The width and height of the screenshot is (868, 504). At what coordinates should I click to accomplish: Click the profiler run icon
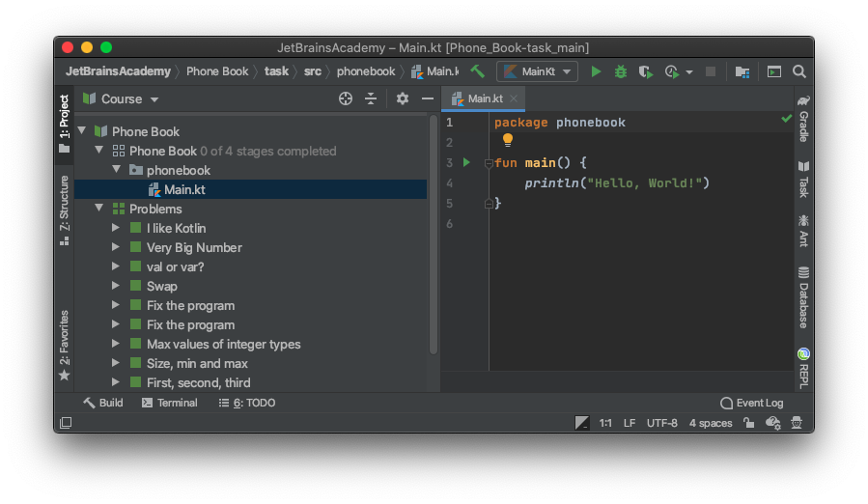point(672,72)
